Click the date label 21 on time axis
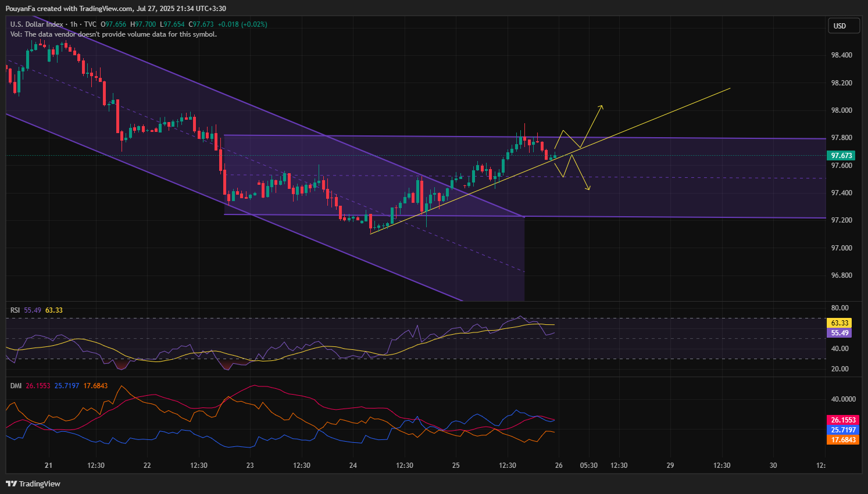Screen dimensions: 868x494 48,466
